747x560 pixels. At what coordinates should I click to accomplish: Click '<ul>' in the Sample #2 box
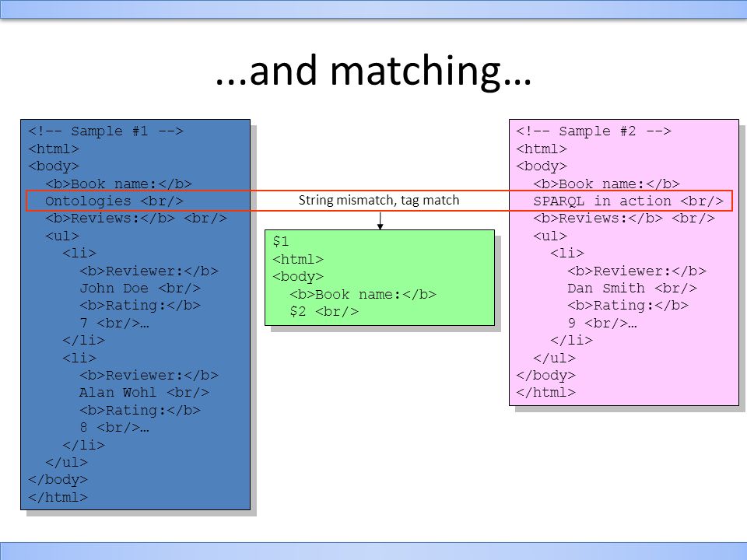(x=550, y=236)
